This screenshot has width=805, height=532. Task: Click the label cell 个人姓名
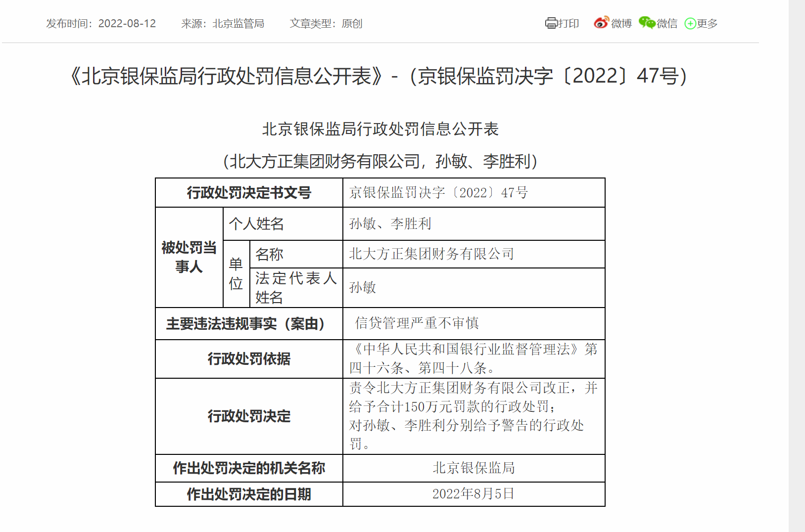pyautogui.click(x=283, y=223)
